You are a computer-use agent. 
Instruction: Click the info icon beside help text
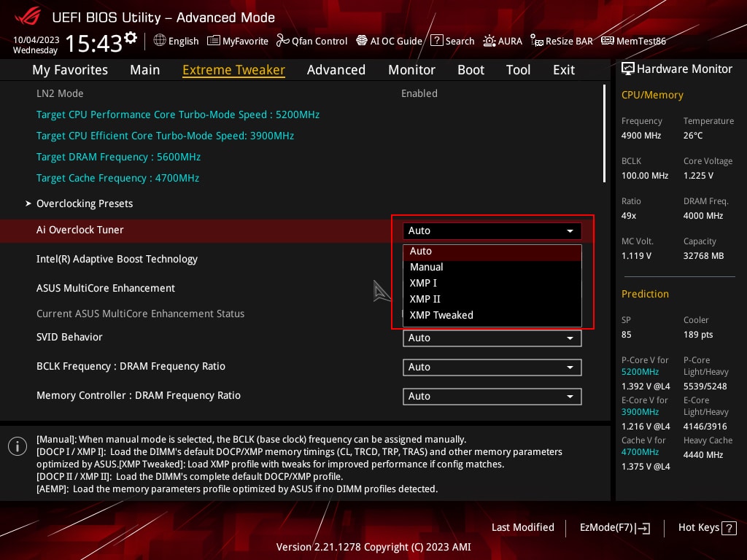click(x=18, y=446)
